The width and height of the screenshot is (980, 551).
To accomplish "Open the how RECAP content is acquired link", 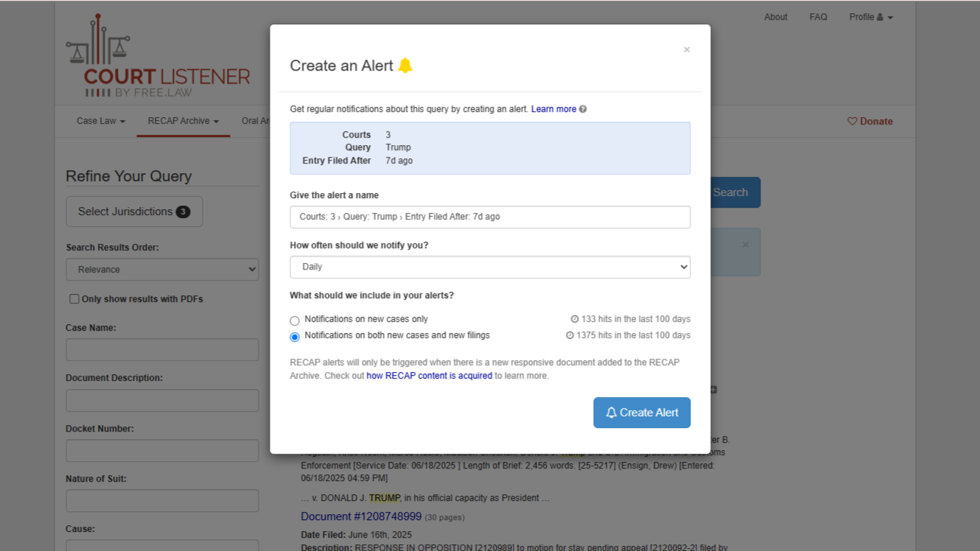I will (430, 376).
